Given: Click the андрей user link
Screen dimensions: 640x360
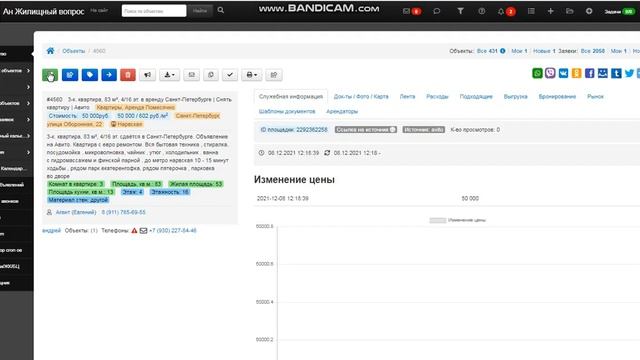Looking at the screenshot, I should 51,231.
